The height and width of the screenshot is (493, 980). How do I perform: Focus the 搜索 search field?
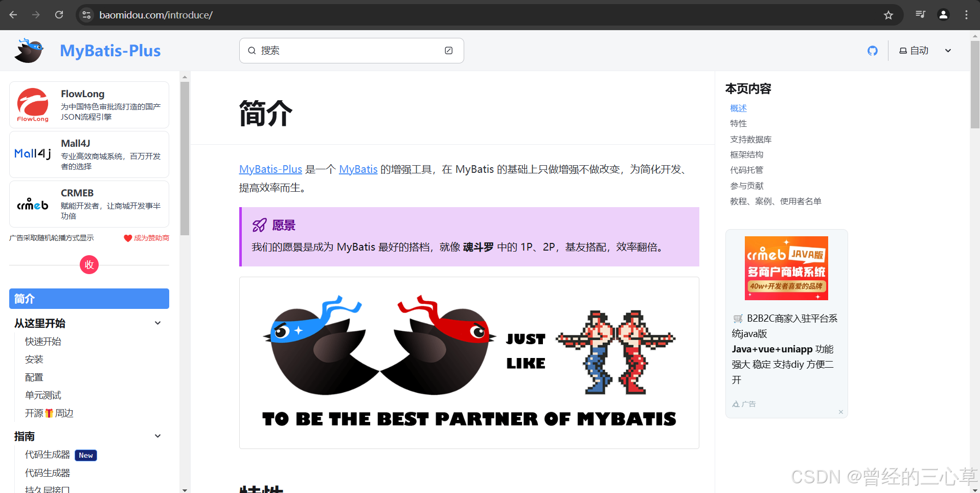pos(351,51)
